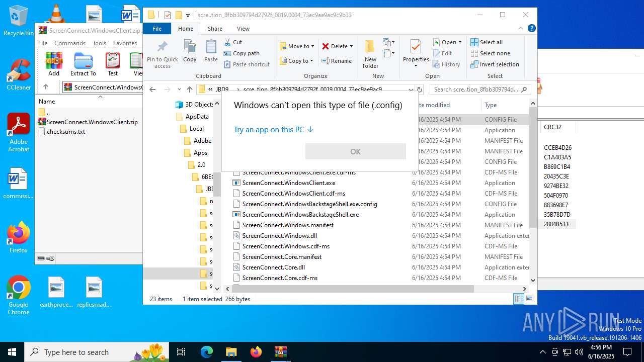This screenshot has height=362, width=644.
Task: Expand the address bar history dropdown
Action: click(411, 89)
